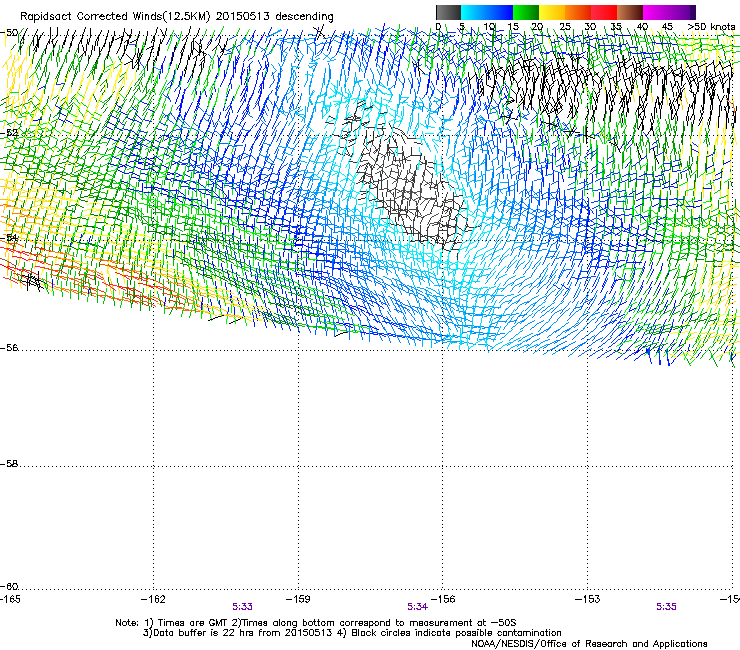This screenshot has height=650, width=740.
Task: Click the orange 25-30 knots color swatch
Action: coord(578,12)
